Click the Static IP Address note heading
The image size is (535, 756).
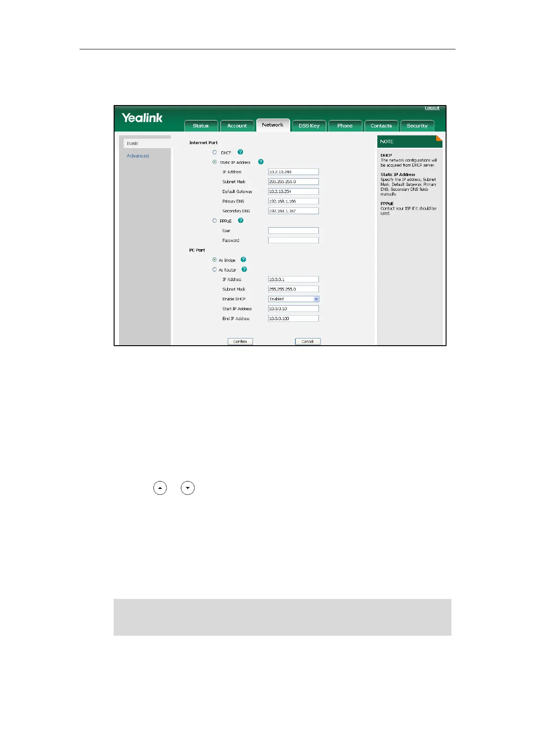(x=398, y=175)
